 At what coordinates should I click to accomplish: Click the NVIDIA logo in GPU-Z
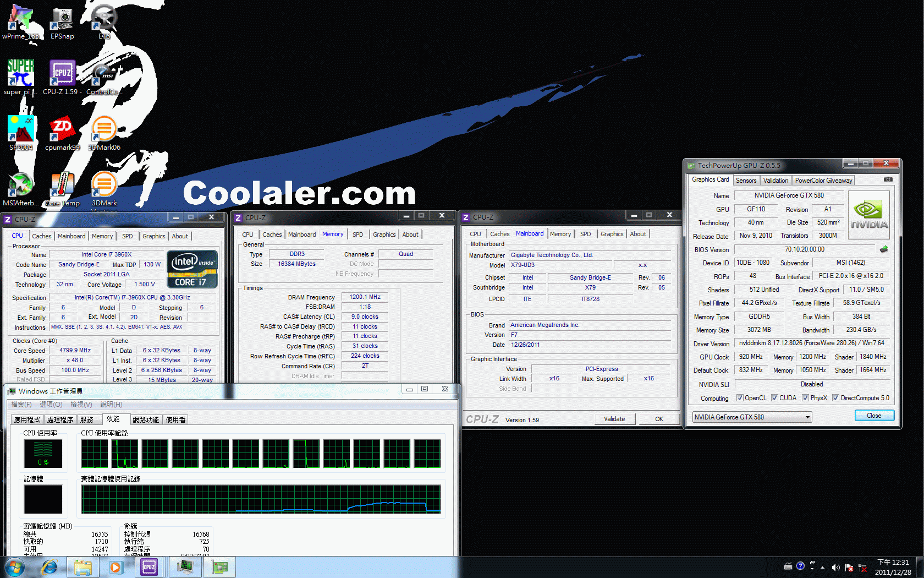[869, 215]
